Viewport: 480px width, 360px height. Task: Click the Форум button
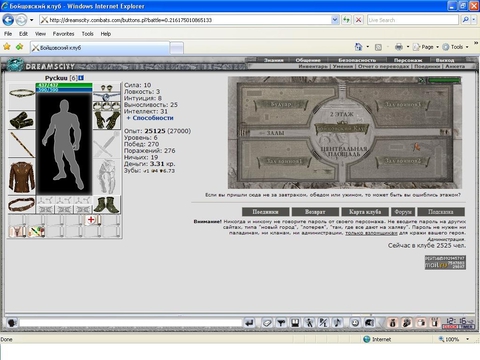click(x=403, y=212)
